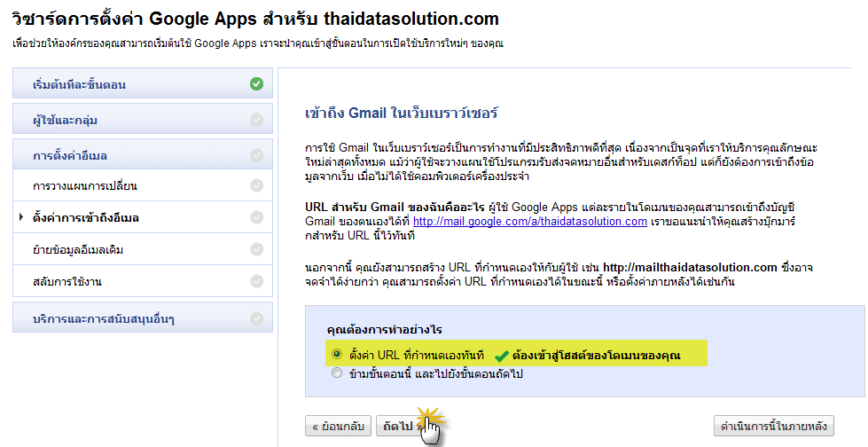The width and height of the screenshot is (868, 447).
Task: Click gray check beside สลับการใช้งาน
Action: 256,281
